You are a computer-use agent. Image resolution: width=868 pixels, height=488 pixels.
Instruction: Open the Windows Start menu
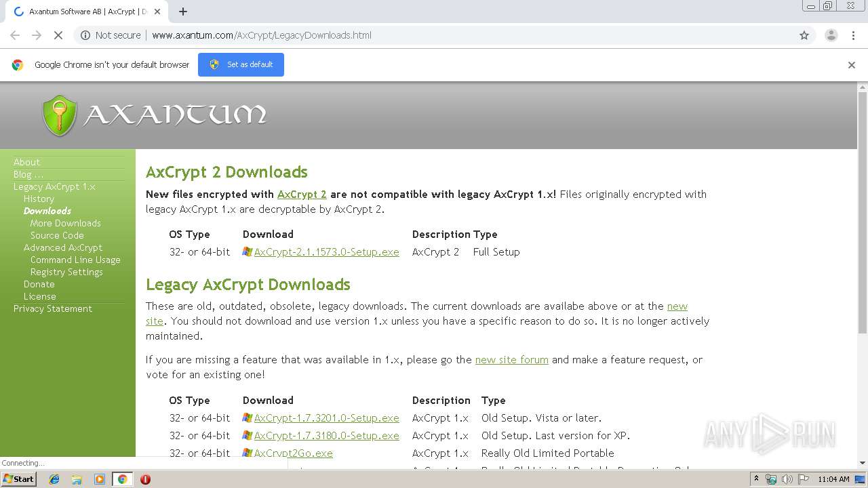tap(19, 479)
